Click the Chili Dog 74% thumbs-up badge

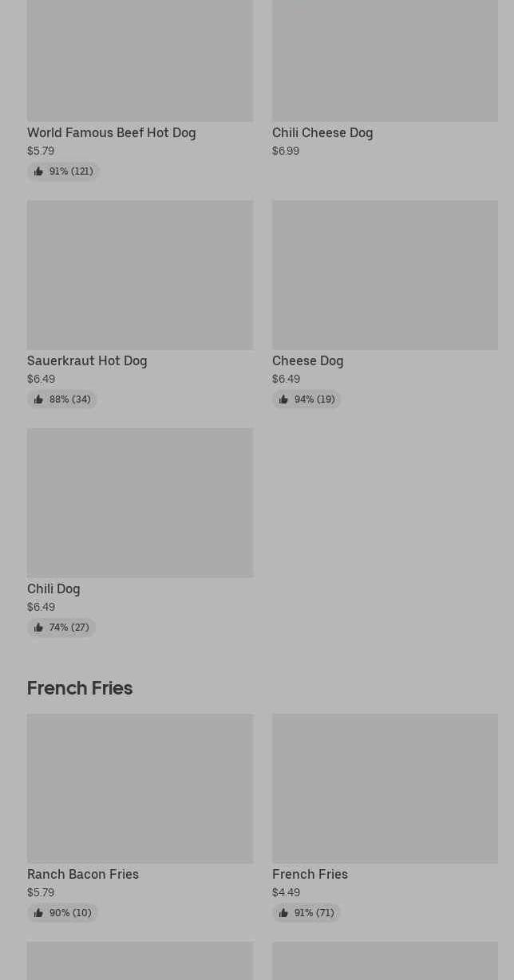(61, 628)
